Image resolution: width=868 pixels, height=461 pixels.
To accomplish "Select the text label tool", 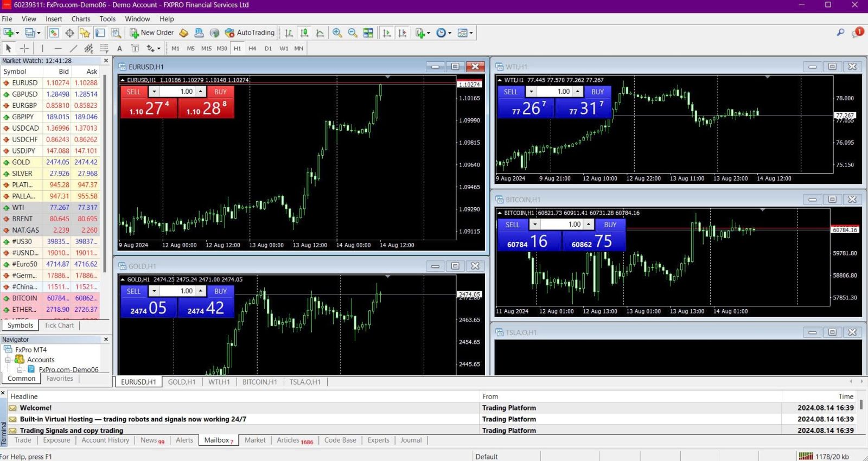I will coord(120,48).
